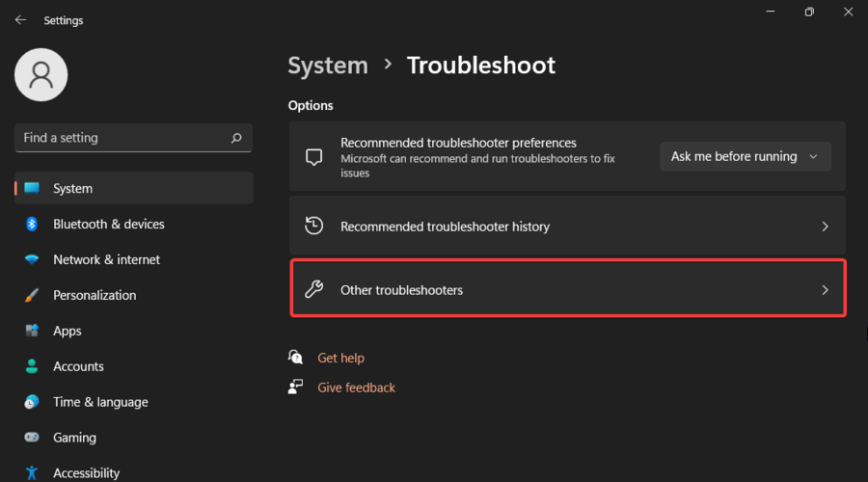Screen dimensions: 868x482
Task: Click the Bluetooth & devices icon
Action: click(x=32, y=224)
